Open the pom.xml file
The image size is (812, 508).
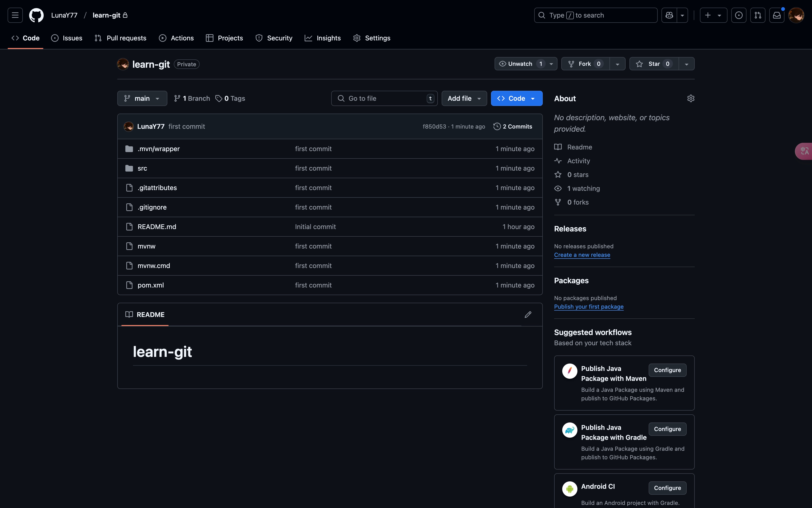pyautogui.click(x=151, y=285)
